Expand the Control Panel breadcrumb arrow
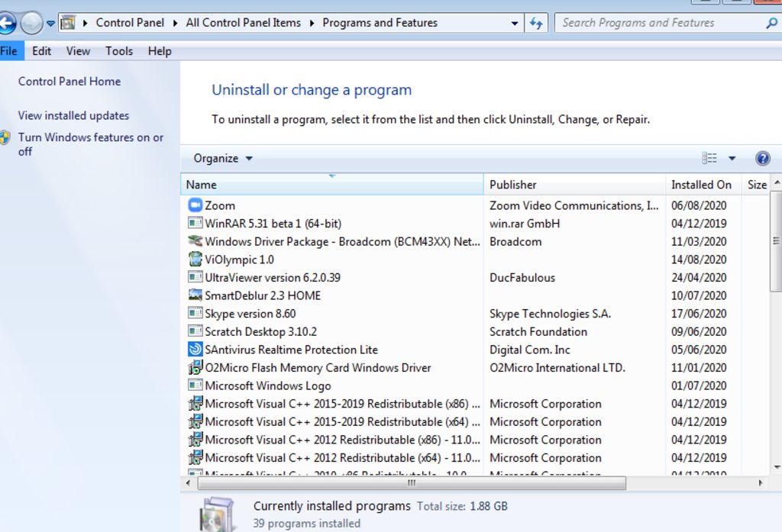The image size is (782, 532). 175,23
